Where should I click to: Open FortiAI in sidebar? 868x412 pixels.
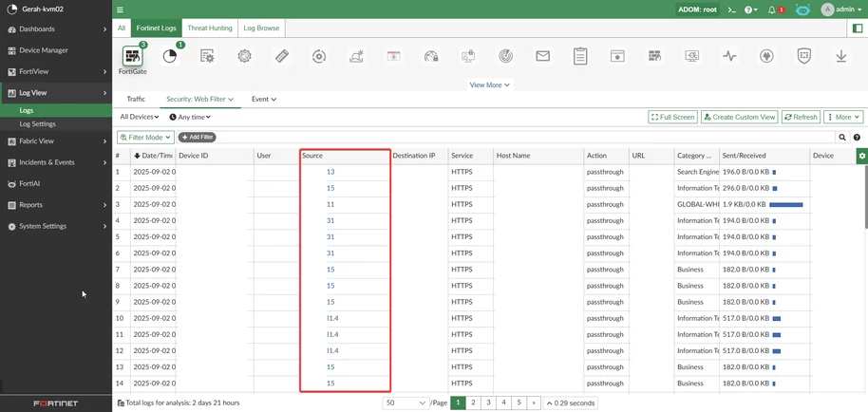[56, 183]
